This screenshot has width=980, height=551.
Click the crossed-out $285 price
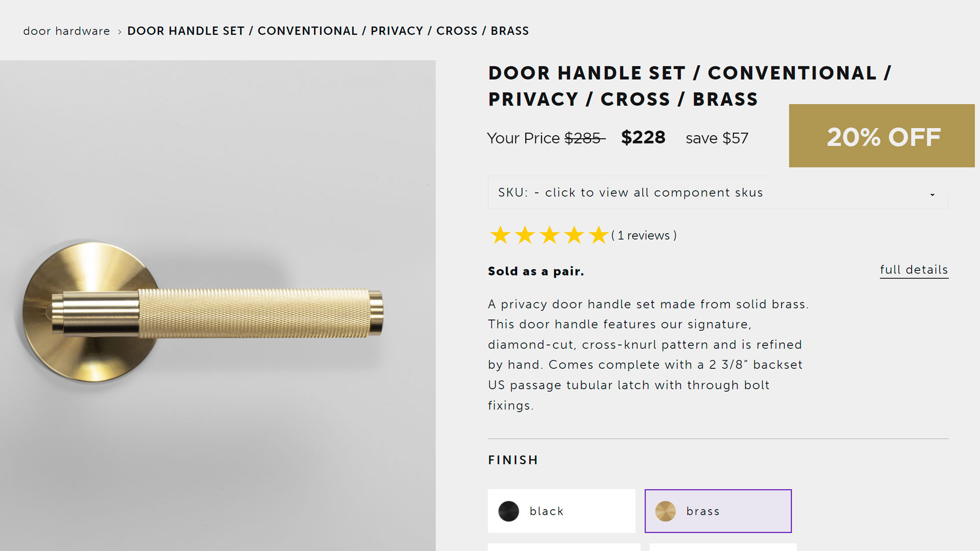[x=584, y=138]
